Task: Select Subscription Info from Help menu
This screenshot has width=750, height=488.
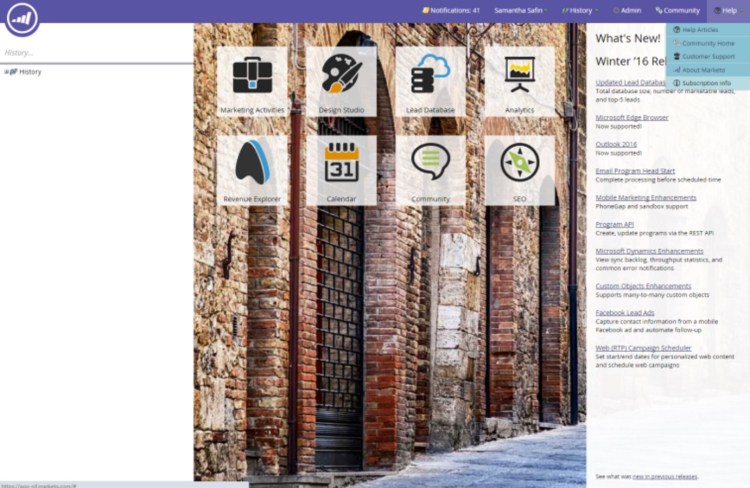Action: point(708,83)
